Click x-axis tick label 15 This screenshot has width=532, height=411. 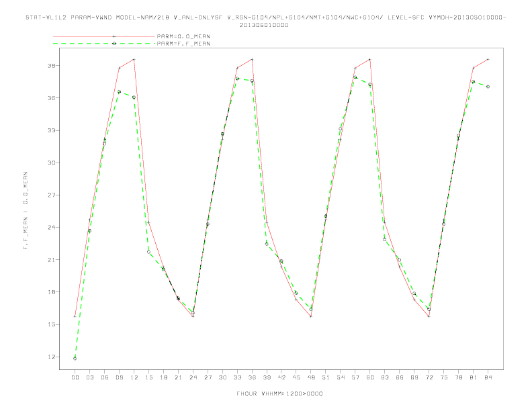pos(148,377)
